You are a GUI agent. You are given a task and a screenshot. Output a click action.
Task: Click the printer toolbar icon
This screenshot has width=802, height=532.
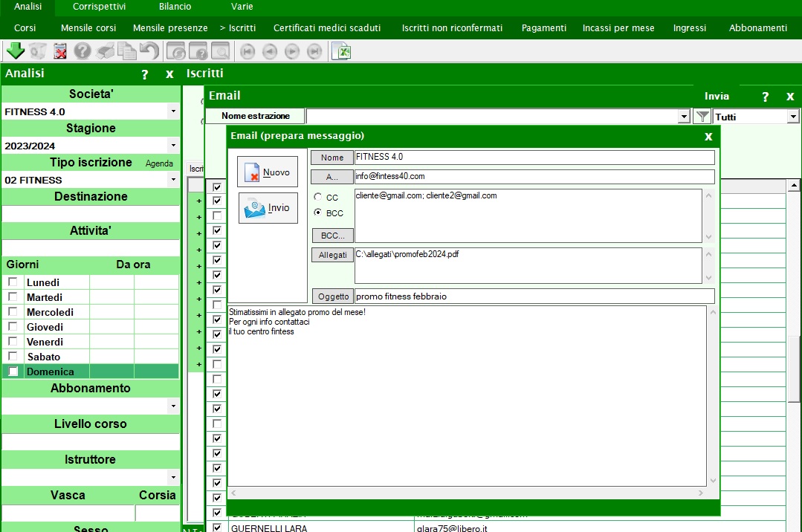(105, 51)
